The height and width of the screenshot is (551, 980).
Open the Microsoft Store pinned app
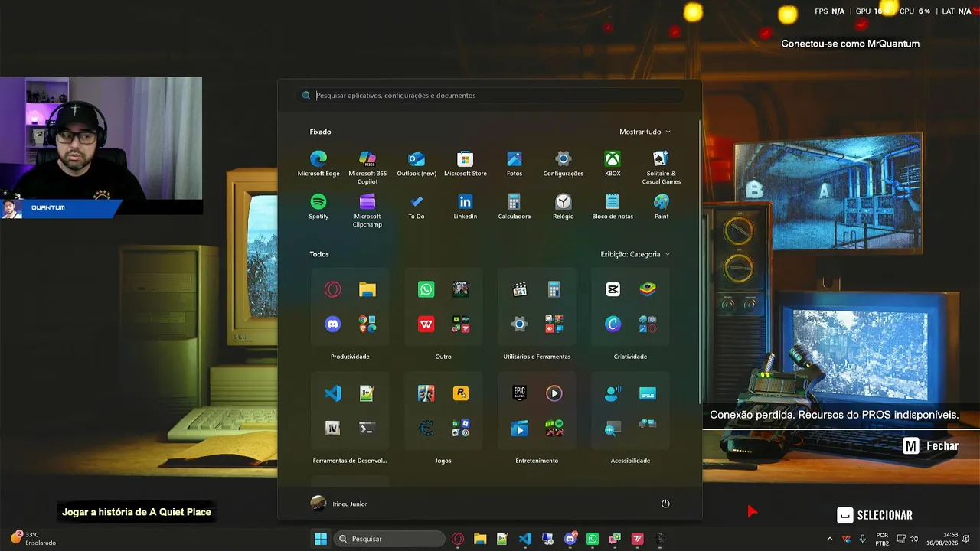(x=465, y=163)
